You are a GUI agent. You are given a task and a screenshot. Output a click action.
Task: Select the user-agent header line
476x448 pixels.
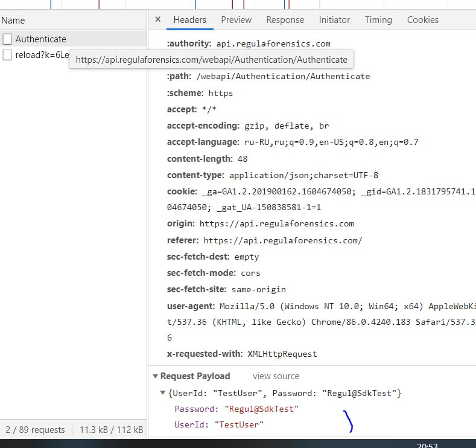point(321,322)
